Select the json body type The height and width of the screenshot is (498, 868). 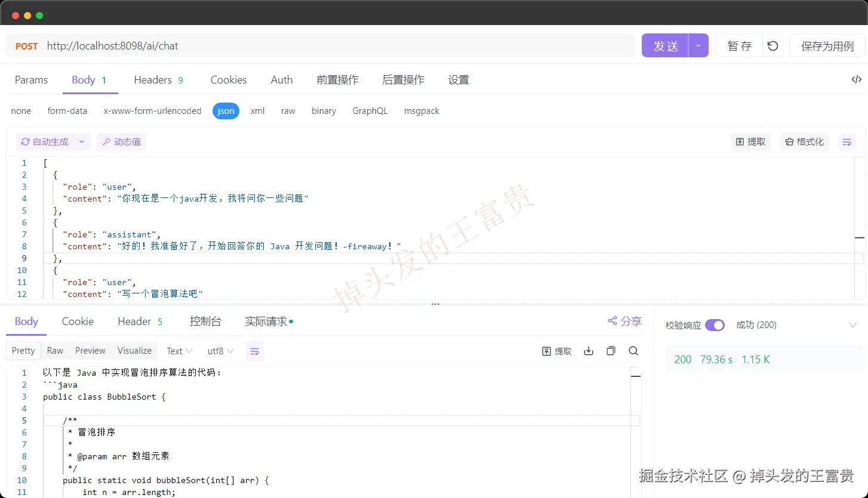[226, 111]
